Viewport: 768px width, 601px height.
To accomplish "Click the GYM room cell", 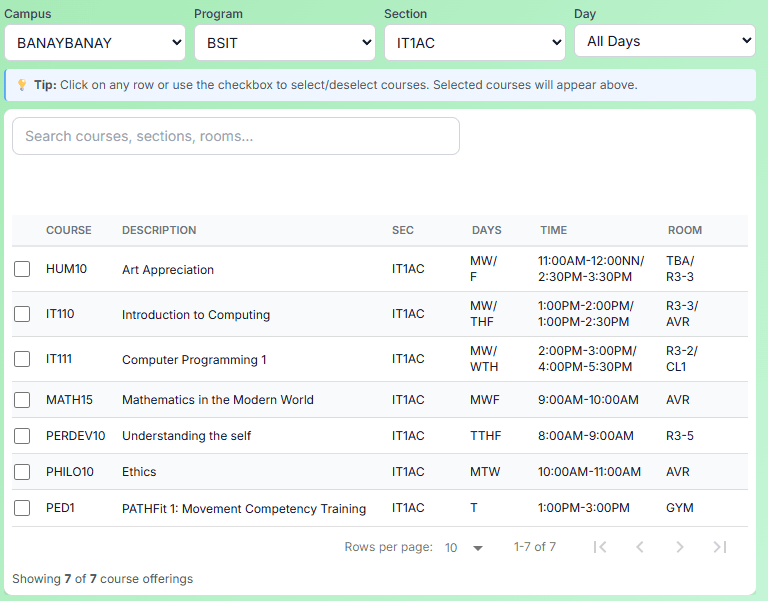I will [679, 508].
